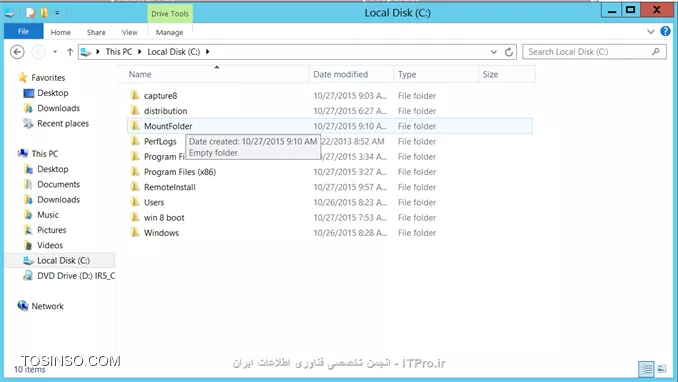Screen dimensions: 678x382
Task: Open DVD Drive (D:) in the sidebar
Action: (69, 276)
